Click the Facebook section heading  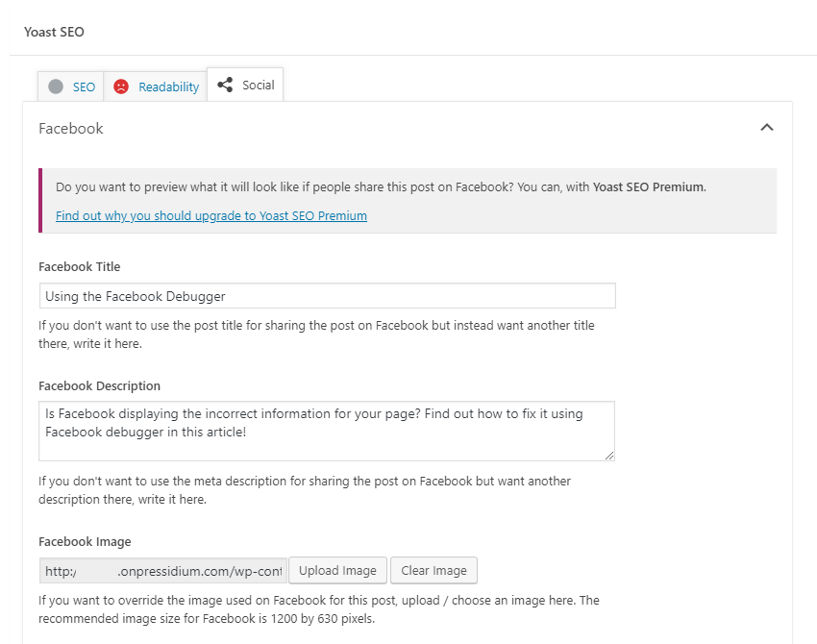coord(71,128)
